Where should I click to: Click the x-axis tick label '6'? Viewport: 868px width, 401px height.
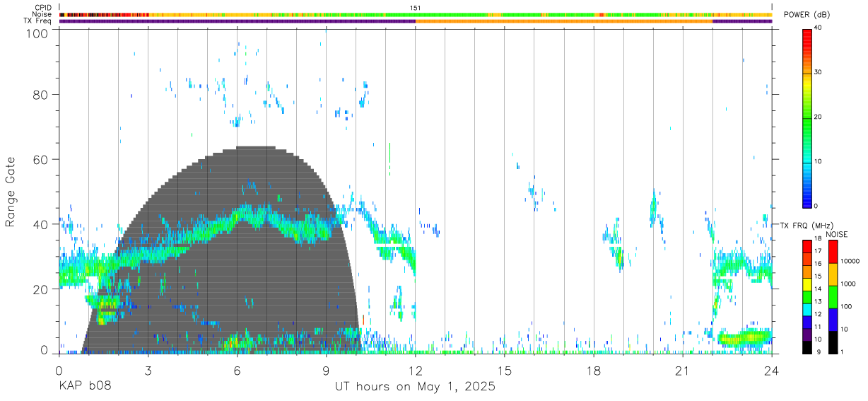237,371
